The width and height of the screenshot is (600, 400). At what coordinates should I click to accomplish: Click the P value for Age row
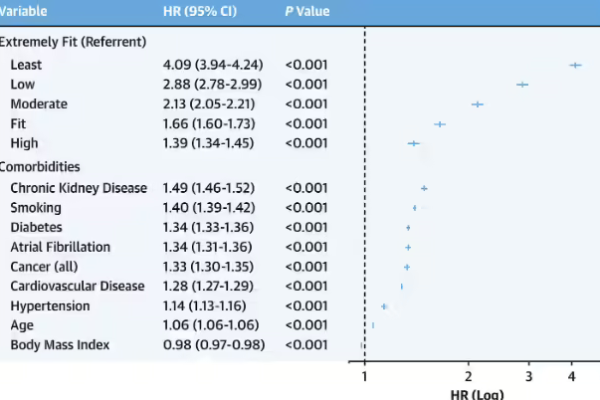point(306,325)
